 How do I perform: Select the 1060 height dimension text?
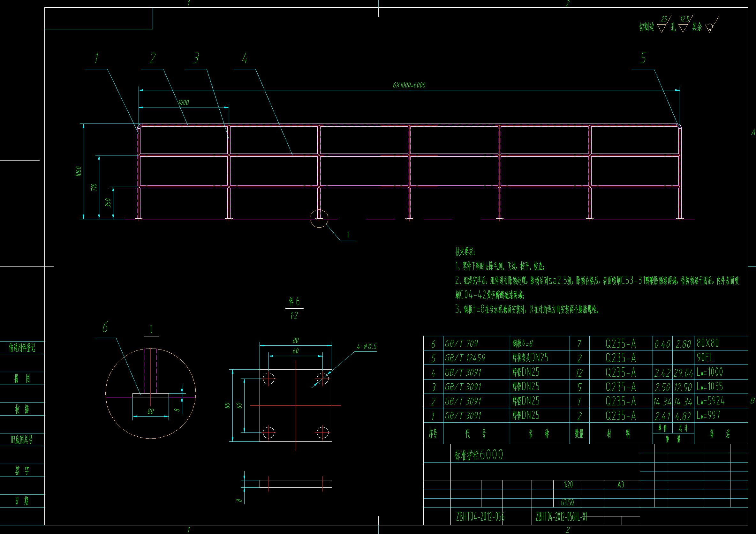point(78,171)
